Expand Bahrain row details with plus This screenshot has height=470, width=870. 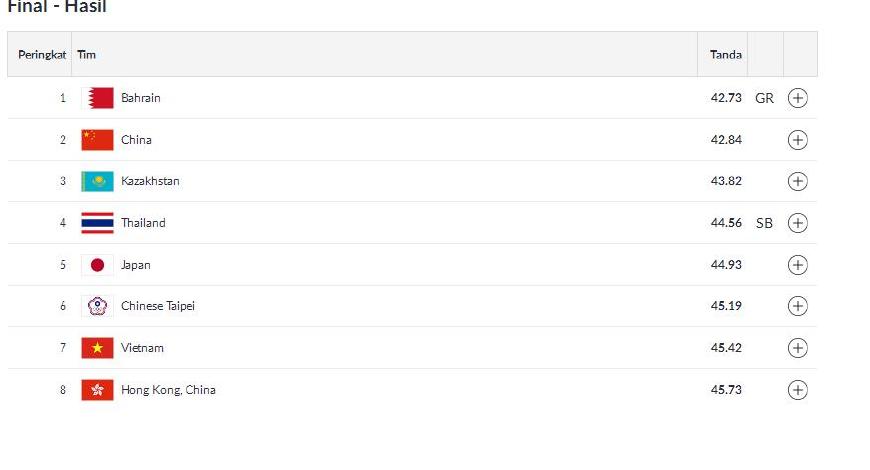(x=797, y=98)
